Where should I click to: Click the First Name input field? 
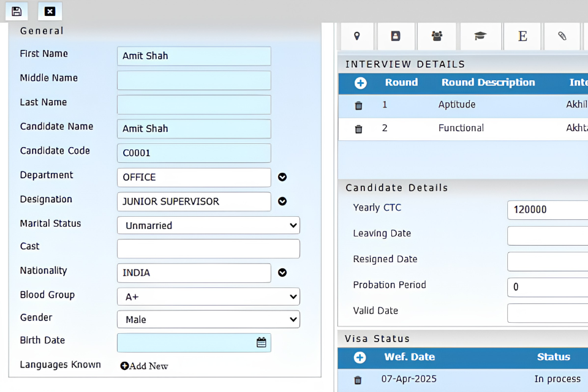point(194,56)
